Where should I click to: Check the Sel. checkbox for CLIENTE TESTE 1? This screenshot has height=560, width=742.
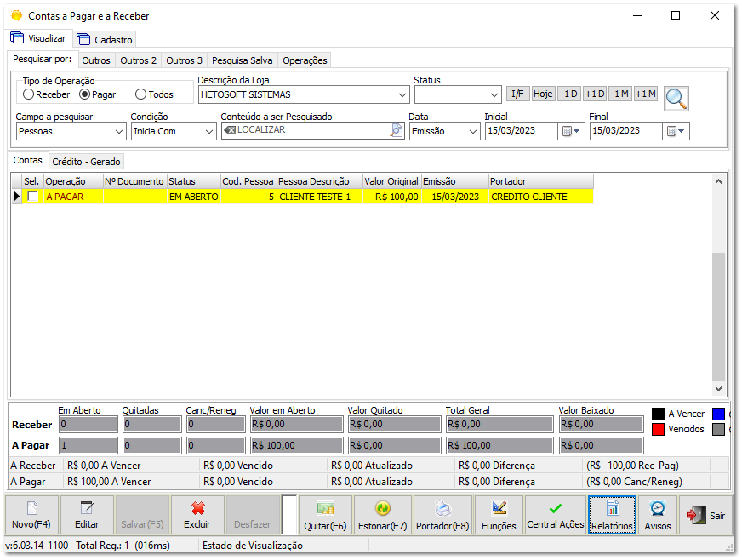click(x=32, y=197)
